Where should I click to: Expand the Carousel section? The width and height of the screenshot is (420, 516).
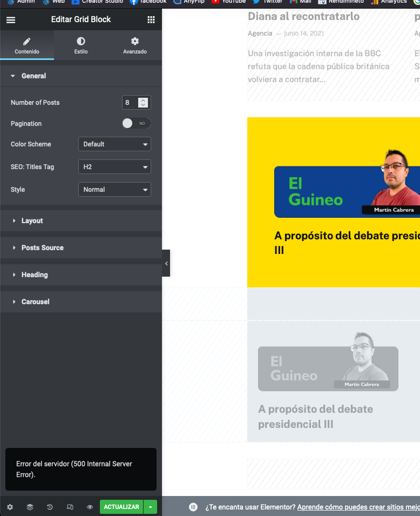coord(35,301)
